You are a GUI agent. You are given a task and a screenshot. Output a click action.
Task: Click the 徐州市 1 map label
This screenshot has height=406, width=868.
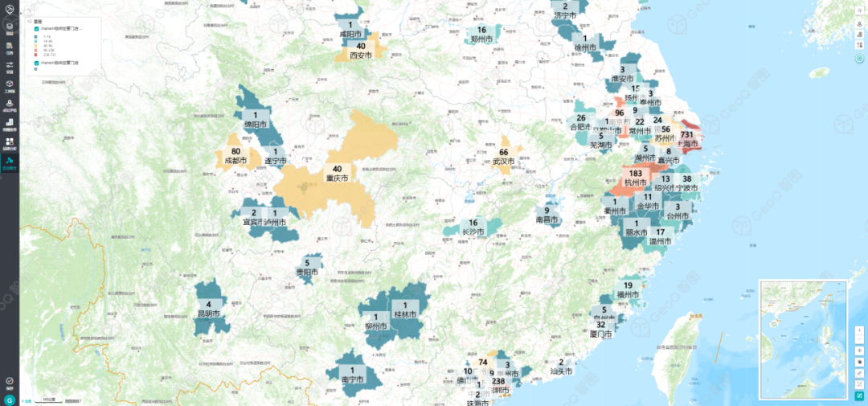584,43
